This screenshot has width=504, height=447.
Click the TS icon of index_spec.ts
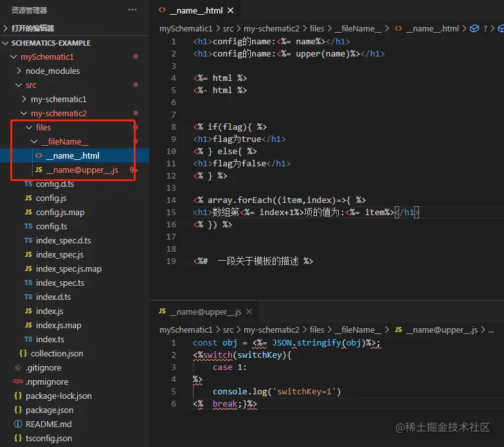(28, 283)
